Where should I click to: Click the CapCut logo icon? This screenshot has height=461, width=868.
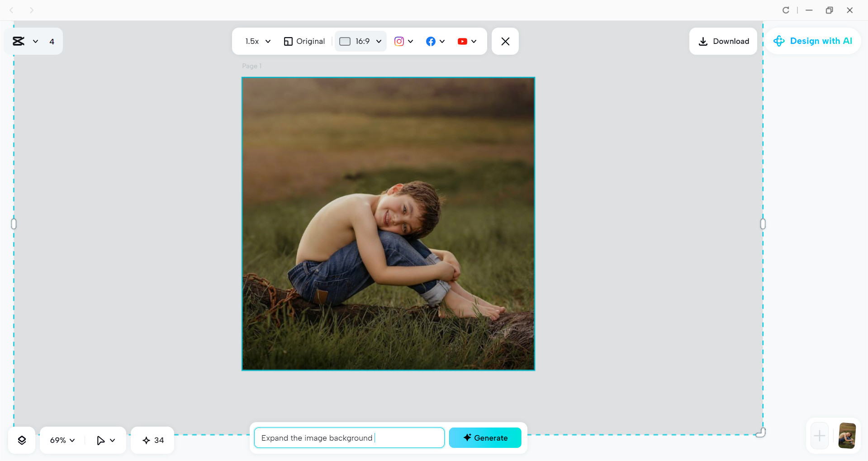pyautogui.click(x=19, y=41)
